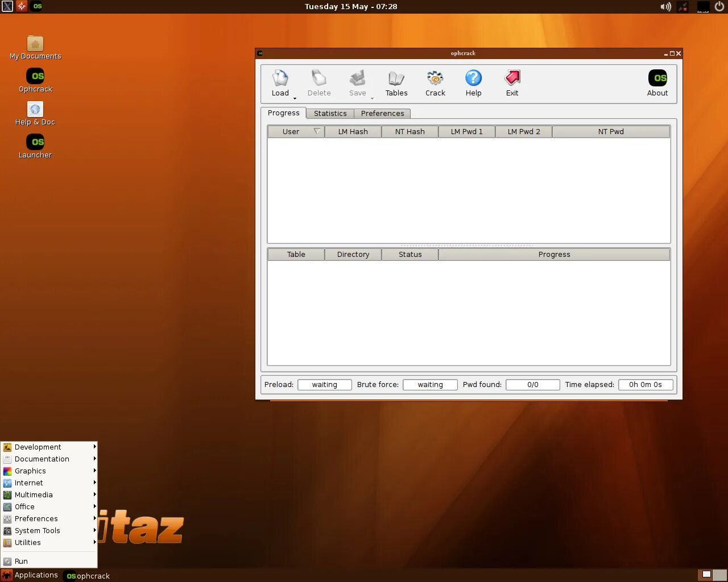Click the Load toolbar icon
The image size is (728, 582).
click(x=280, y=78)
